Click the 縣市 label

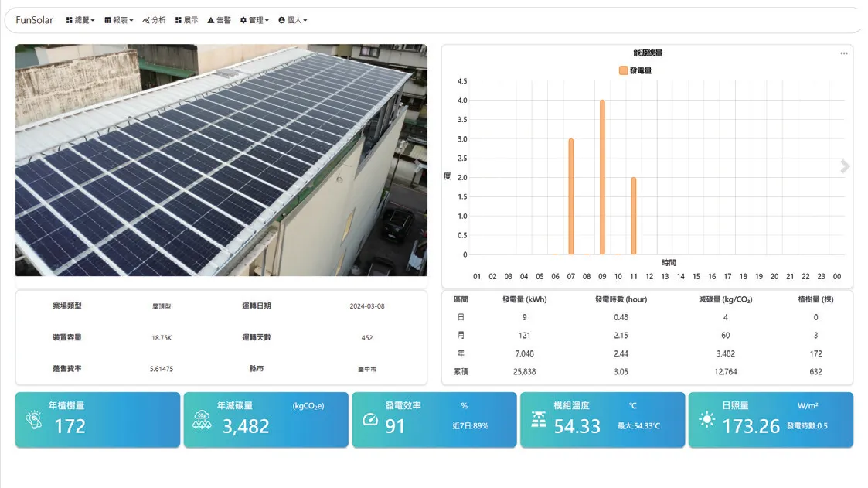[257, 368]
